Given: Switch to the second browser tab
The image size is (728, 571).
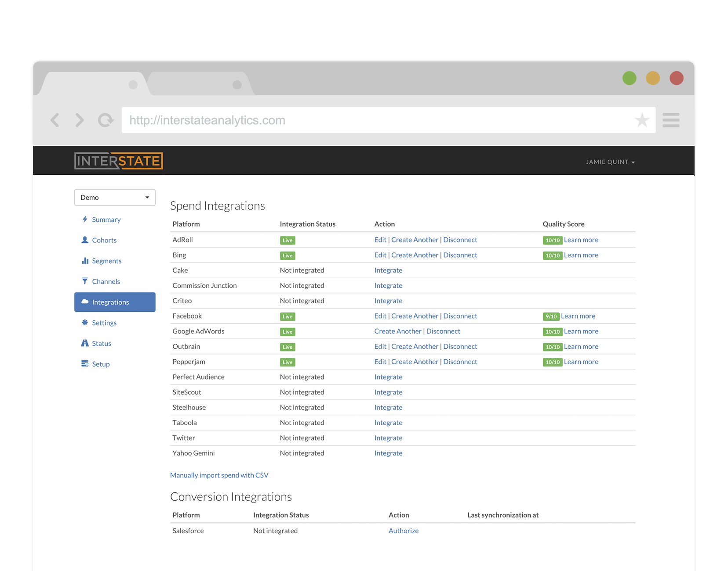Looking at the screenshot, I should tap(200, 83).
